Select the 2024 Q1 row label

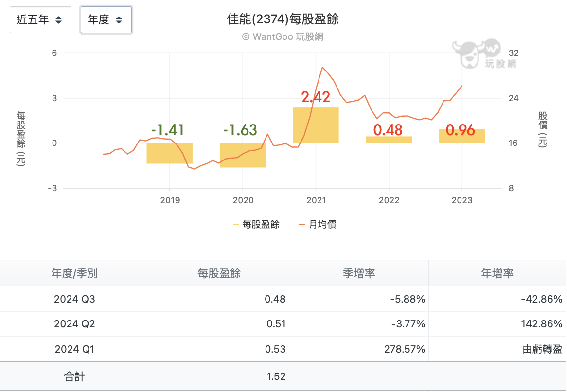tap(74, 349)
